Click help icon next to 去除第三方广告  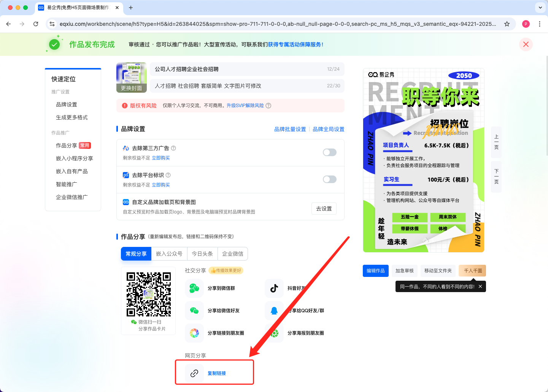point(173,148)
